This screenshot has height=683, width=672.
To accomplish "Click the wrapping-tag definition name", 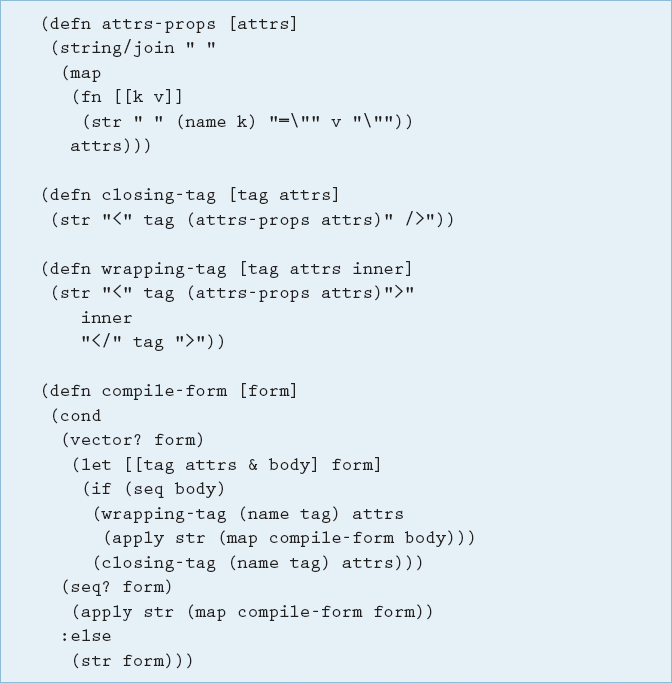I will (x=164, y=269).
